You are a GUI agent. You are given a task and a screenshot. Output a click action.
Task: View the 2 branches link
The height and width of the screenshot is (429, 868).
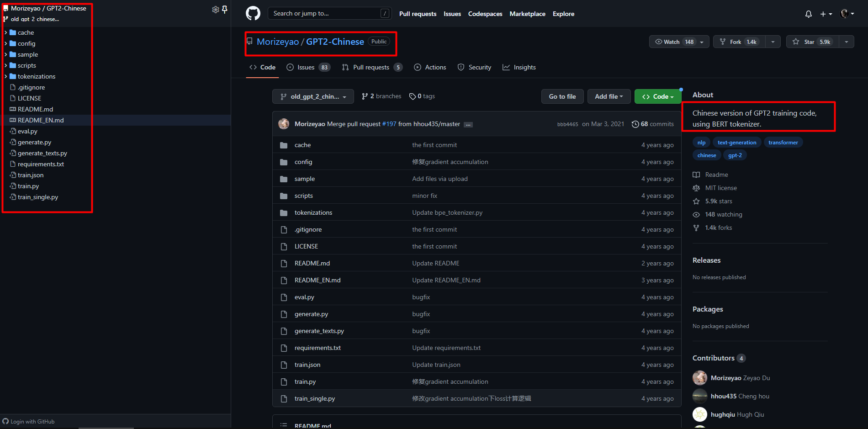(381, 96)
